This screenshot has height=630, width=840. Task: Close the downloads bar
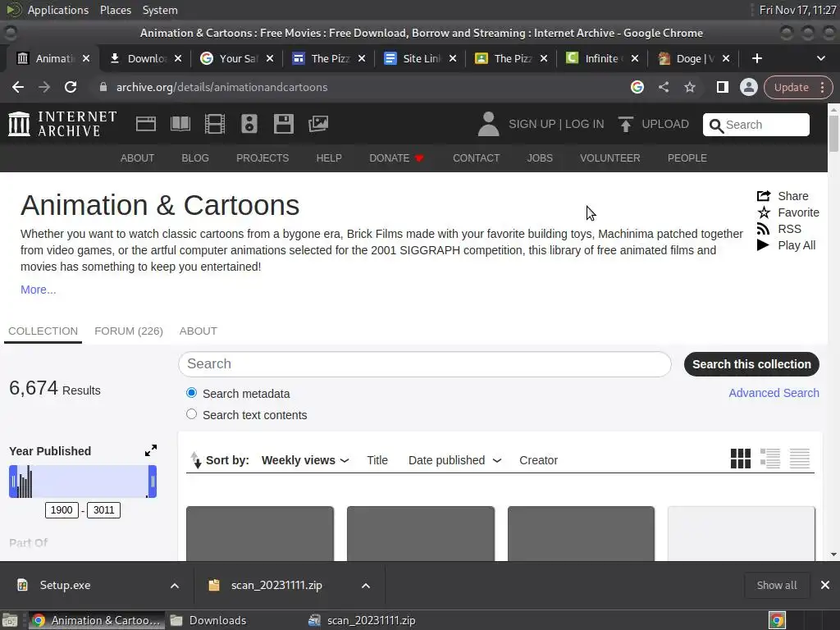pyautogui.click(x=825, y=586)
